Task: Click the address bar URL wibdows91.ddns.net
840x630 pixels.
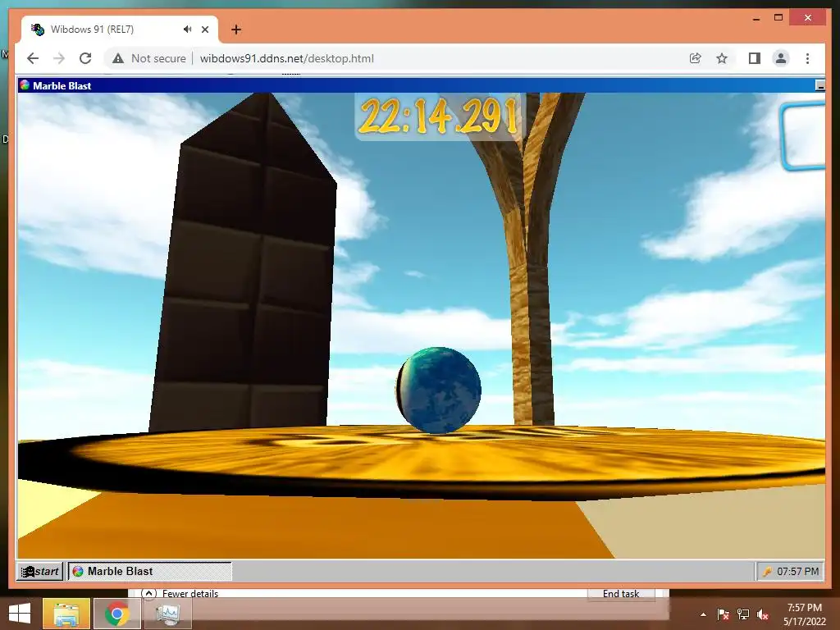Action: [286, 58]
